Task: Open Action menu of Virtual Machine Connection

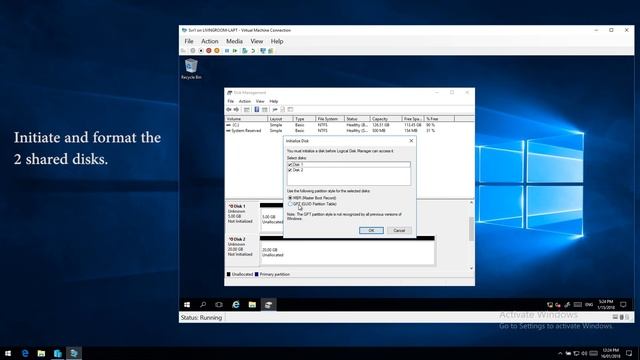Action: click(x=209, y=41)
